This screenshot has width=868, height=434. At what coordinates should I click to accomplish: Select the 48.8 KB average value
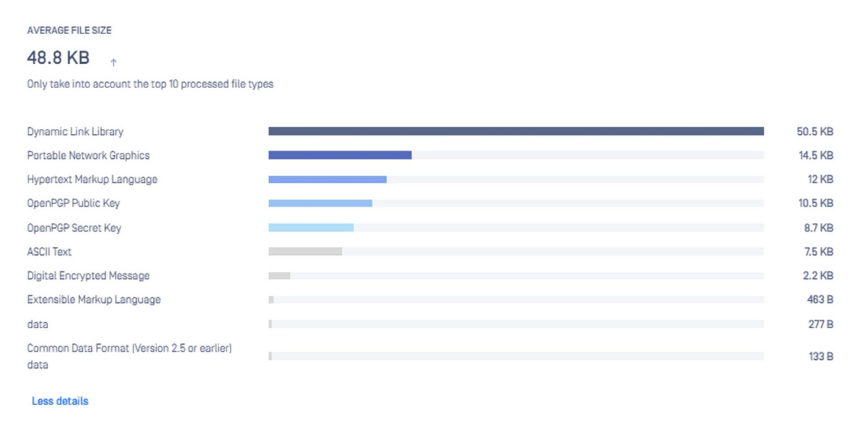(x=58, y=58)
